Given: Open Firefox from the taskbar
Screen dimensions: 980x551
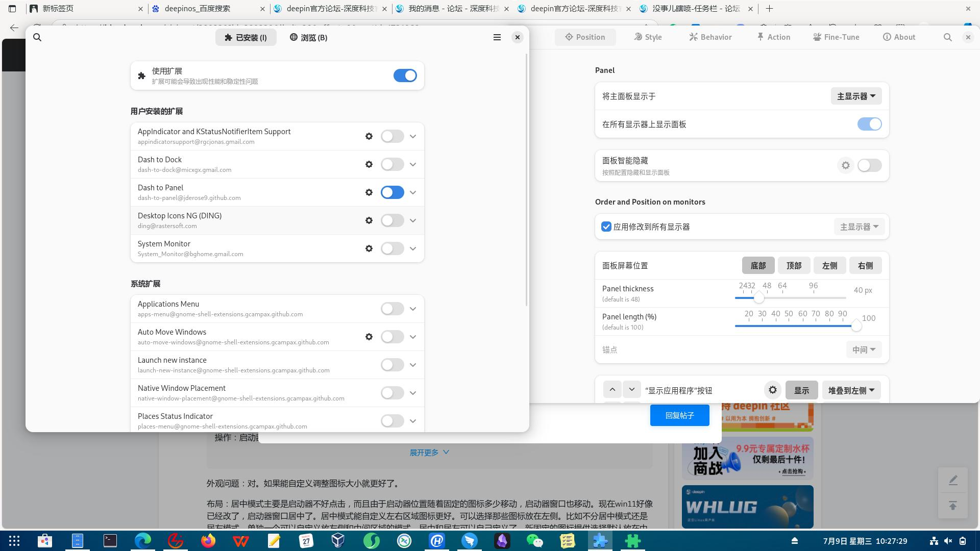Looking at the screenshot, I should pos(208,541).
